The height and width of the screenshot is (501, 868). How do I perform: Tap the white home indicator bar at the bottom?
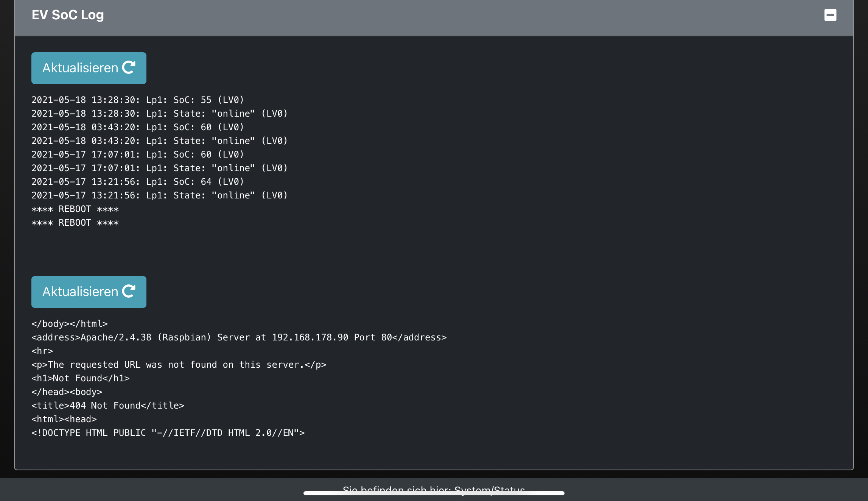click(434, 493)
